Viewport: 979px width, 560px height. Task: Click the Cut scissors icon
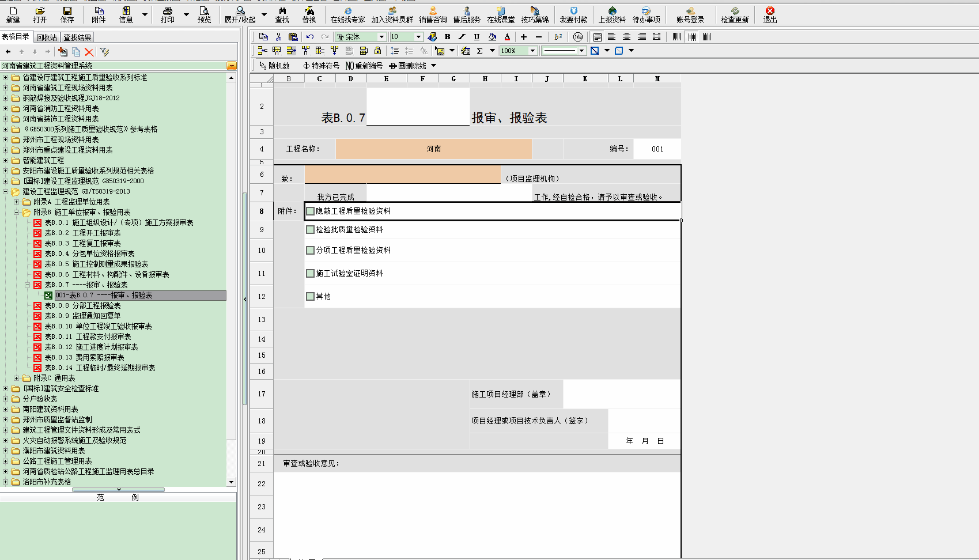coord(278,37)
